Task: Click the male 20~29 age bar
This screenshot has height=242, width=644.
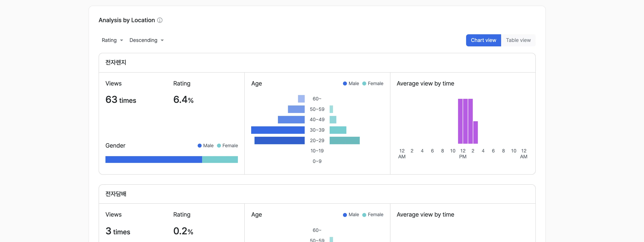Action: 280,141
